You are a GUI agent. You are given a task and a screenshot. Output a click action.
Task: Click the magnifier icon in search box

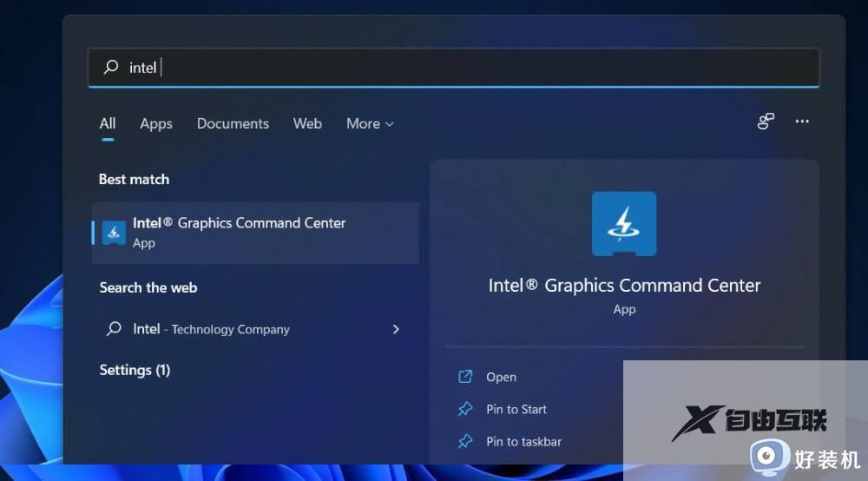click(111, 67)
